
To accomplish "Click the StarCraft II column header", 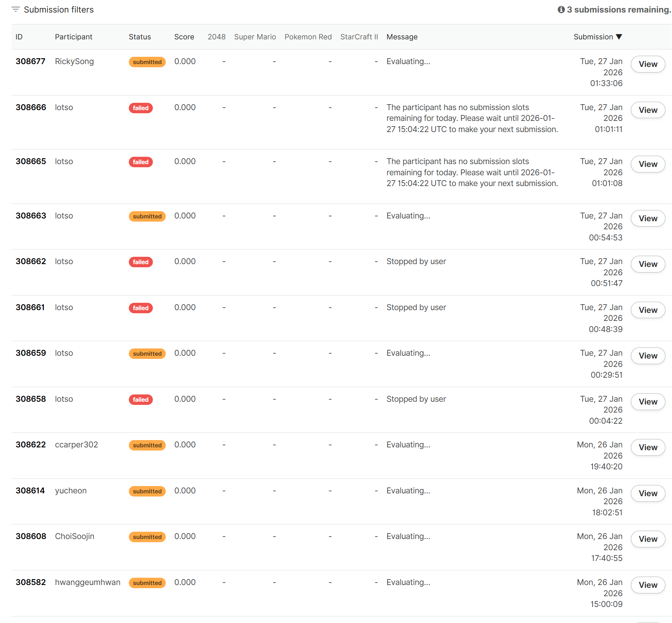I will (x=359, y=37).
